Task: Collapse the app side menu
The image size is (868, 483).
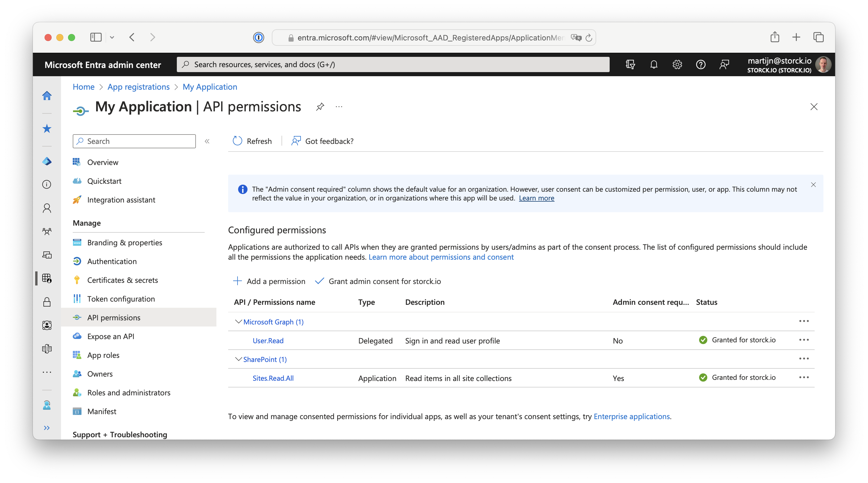Action: (x=207, y=141)
